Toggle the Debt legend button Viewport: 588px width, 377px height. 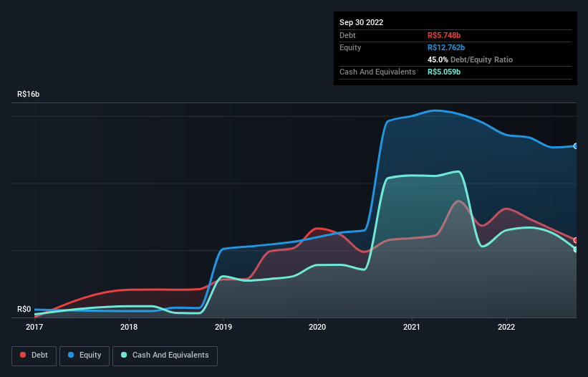[34, 355]
